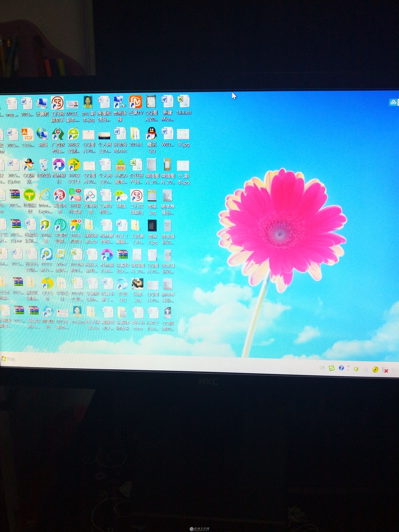This screenshot has height=532, width=399.
Task: Select the 朱荣律师资料 folder
Action: (123, 319)
